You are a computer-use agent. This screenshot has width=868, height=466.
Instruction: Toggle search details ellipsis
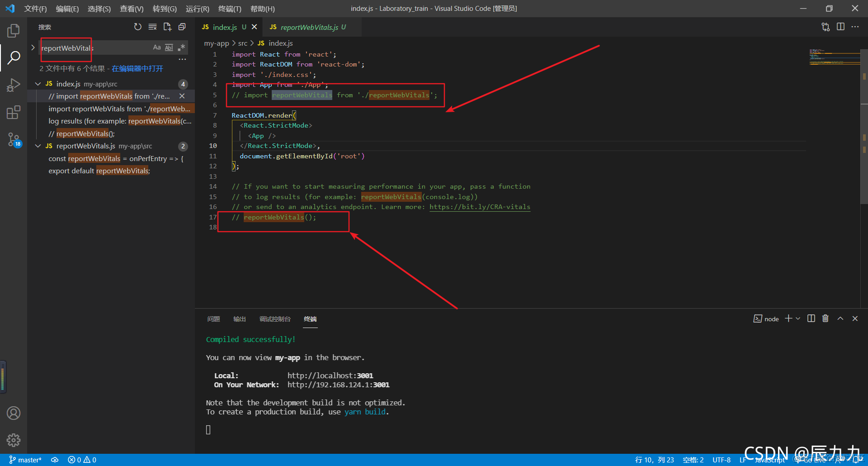(182, 59)
